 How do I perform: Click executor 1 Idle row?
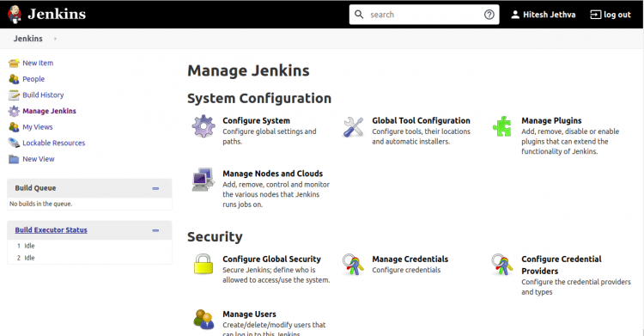pyautogui.click(x=89, y=246)
